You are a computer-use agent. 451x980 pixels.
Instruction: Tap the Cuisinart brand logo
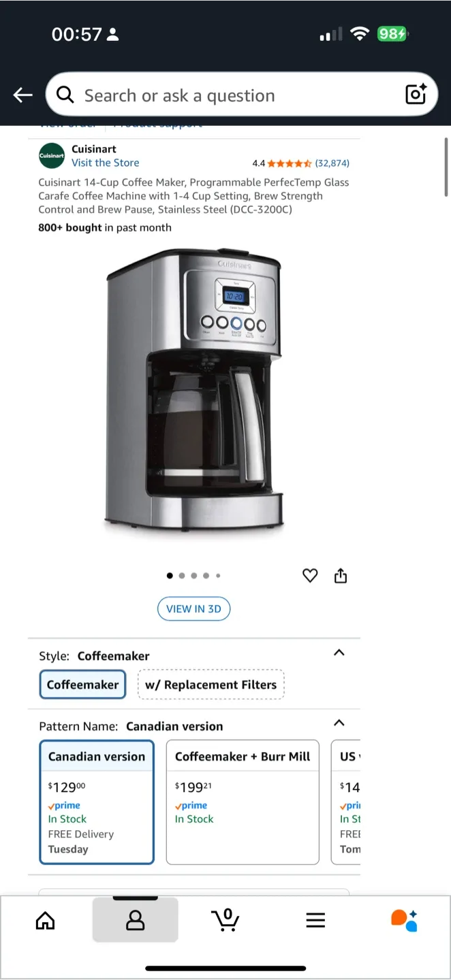pyautogui.click(x=52, y=156)
